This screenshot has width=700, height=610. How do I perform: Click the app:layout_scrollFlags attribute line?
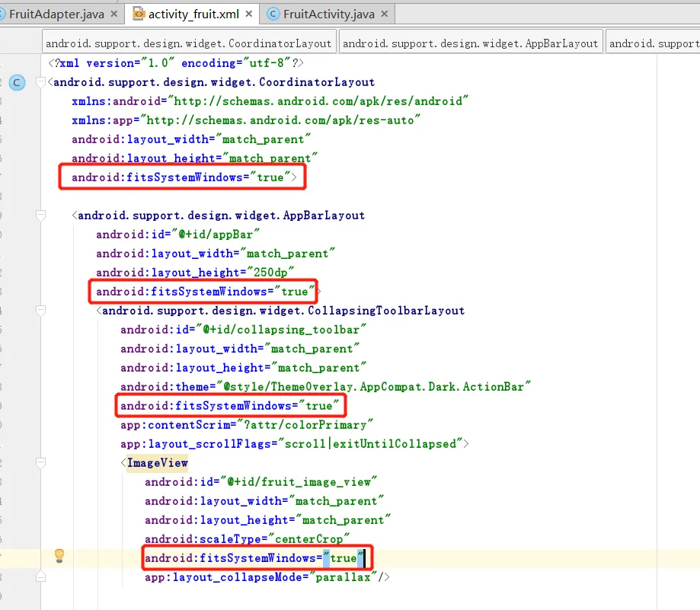[x=295, y=443]
